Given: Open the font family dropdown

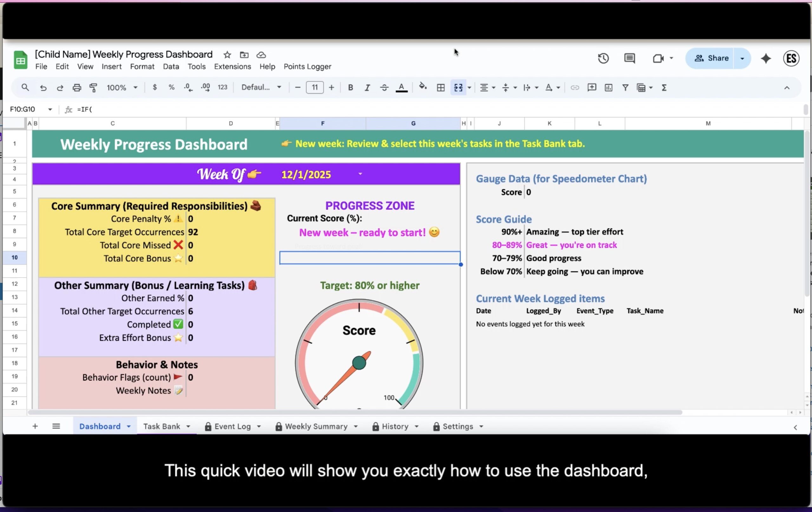Looking at the screenshot, I should [x=261, y=87].
